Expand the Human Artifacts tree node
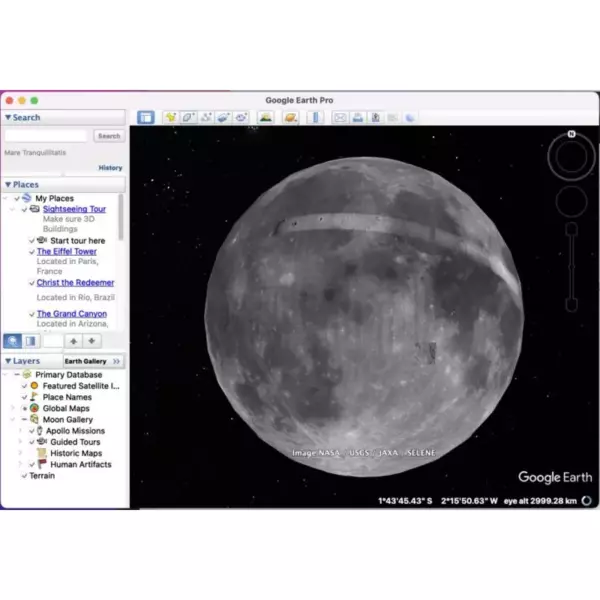The width and height of the screenshot is (600, 600). (20, 465)
